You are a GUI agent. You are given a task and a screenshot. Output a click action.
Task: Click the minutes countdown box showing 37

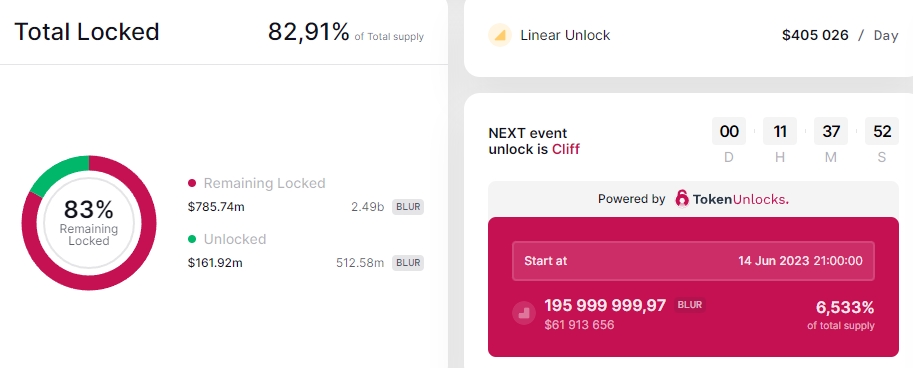click(831, 131)
